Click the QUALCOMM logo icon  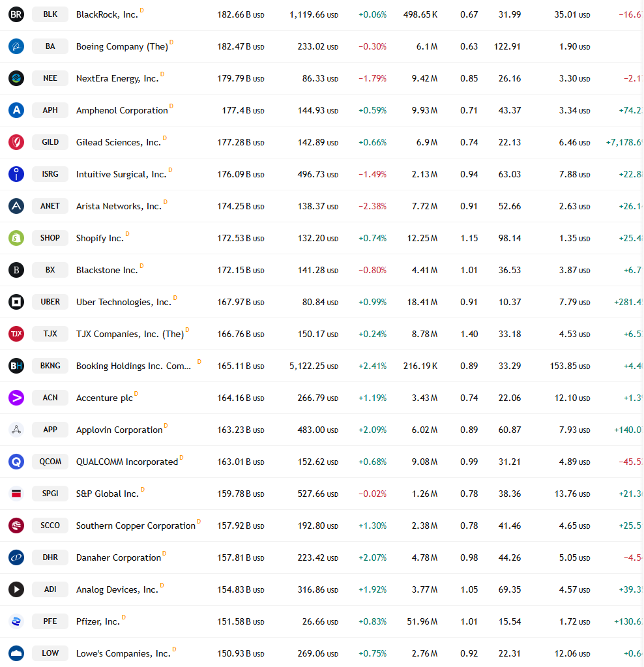click(x=16, y=462)
